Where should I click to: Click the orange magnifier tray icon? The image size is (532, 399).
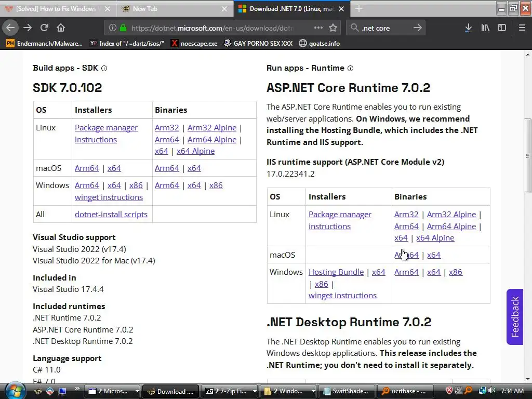468,391
